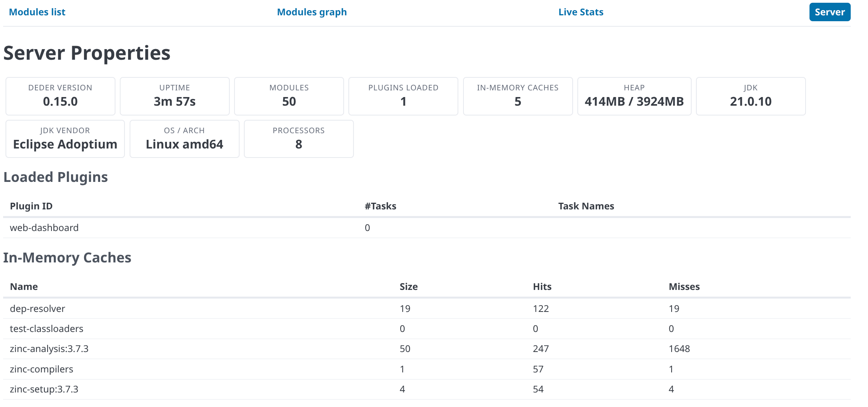Click zinc-compilers hits value 57
The width and height of the screenshot is (868, 407).
point(538,369)
